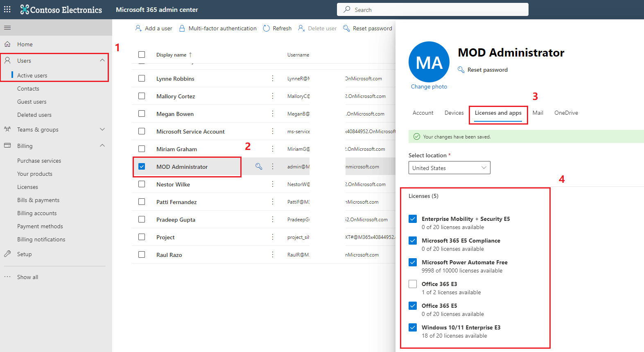Open more actions for Miriam Graham
The width and height of the screenshot is (644, 352).
(273, 149)
